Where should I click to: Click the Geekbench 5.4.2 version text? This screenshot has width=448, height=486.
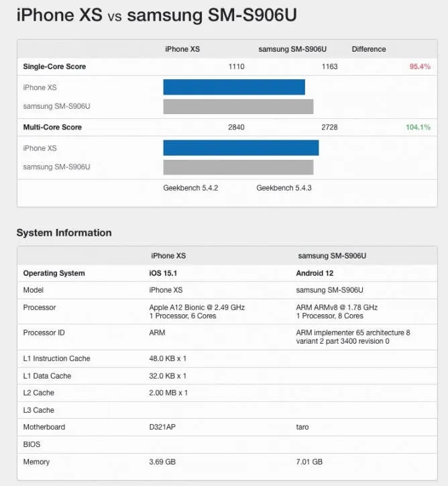coord(190,188)
